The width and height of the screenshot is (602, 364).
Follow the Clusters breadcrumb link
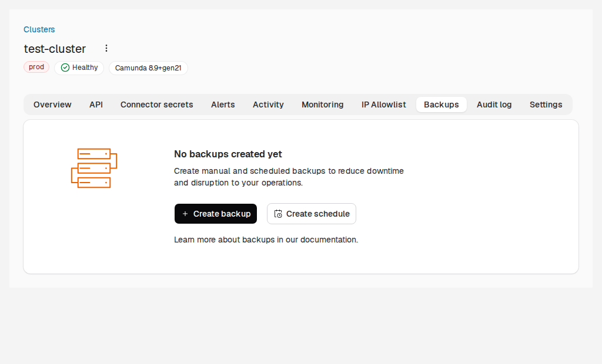[39, 29]
